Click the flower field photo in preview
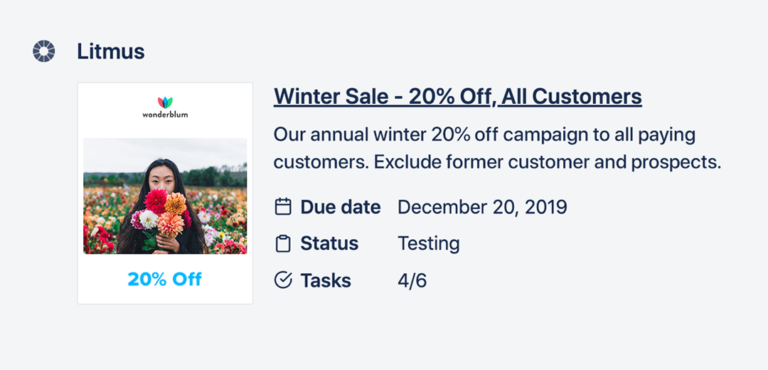768x370 pixels. pyautogui.click(x=165, y=196)
